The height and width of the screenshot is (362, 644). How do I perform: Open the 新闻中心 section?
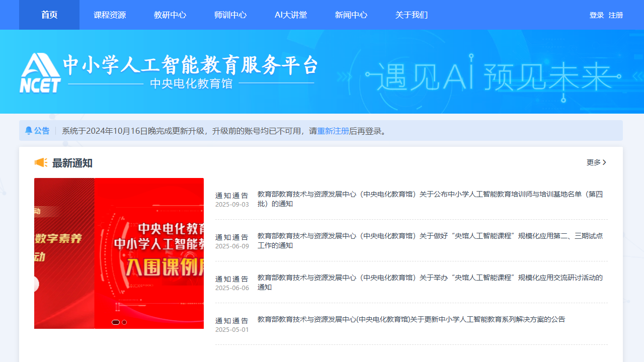pyautogui.click(x=351, y=15)
